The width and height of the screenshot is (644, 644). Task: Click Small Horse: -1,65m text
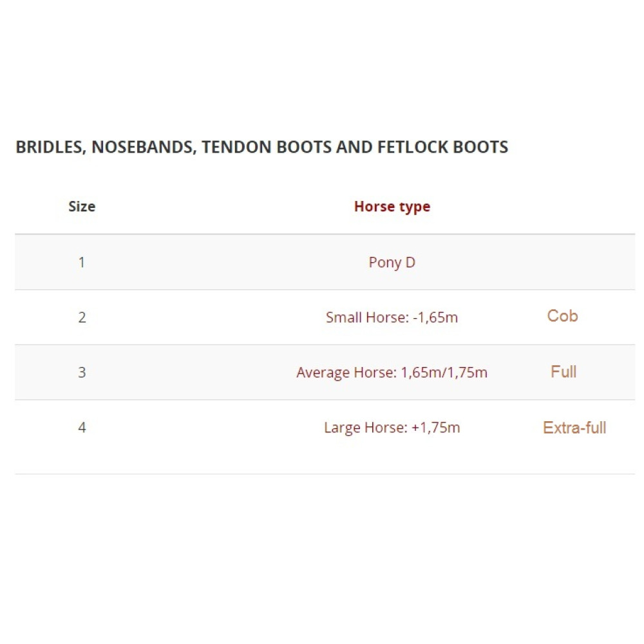click(x=392, y=317)
